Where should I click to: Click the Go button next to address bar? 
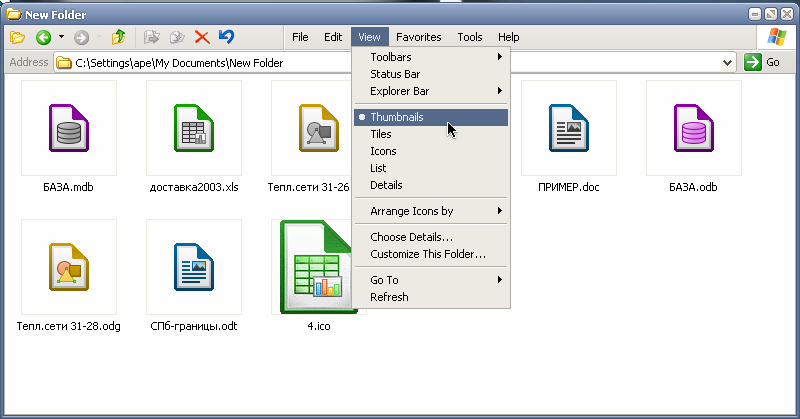point(763,63)
